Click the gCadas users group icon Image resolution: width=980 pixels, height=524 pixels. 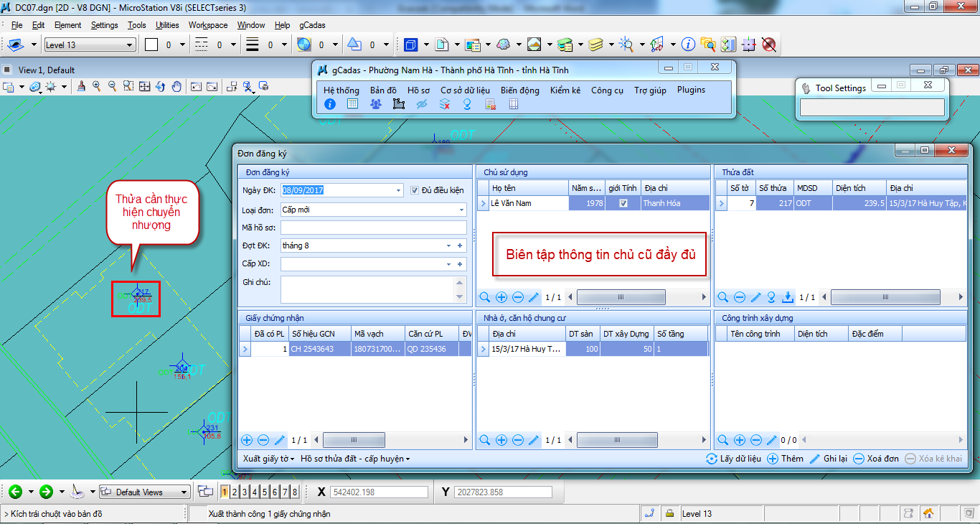(376, 104)
